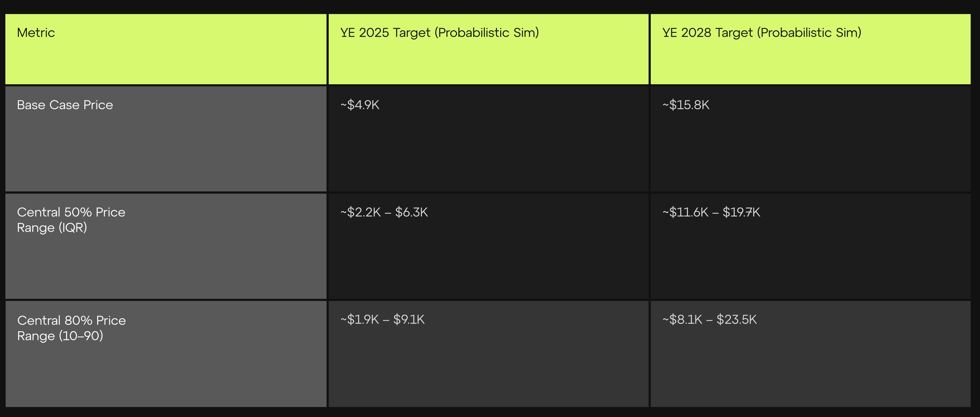Click the Central 50% Price label line

pos(71,212)
